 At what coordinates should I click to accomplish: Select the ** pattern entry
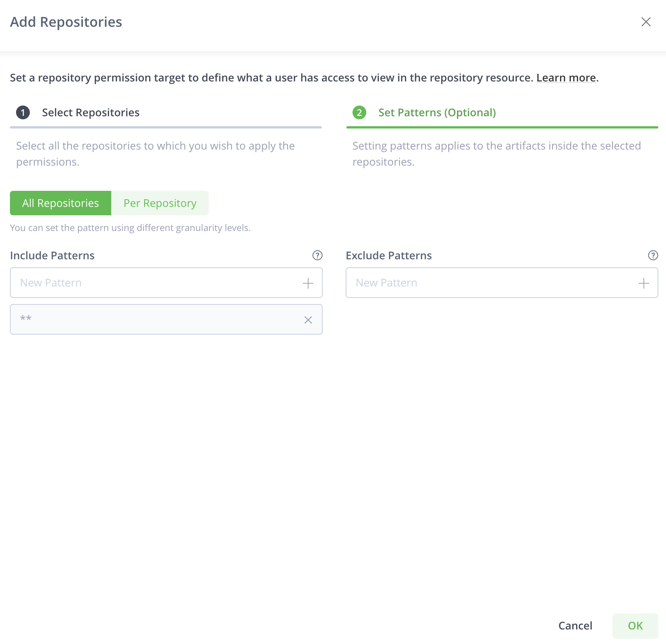(166, 319)
